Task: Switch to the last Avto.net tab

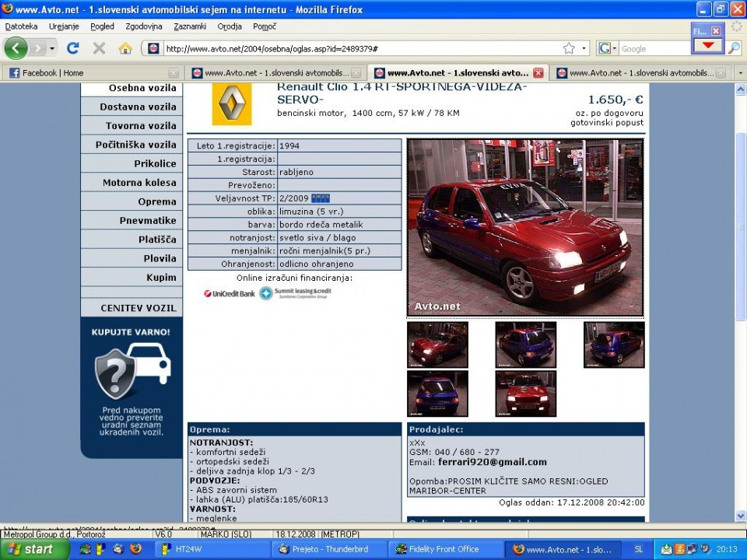Action: [x=641, y=73]
